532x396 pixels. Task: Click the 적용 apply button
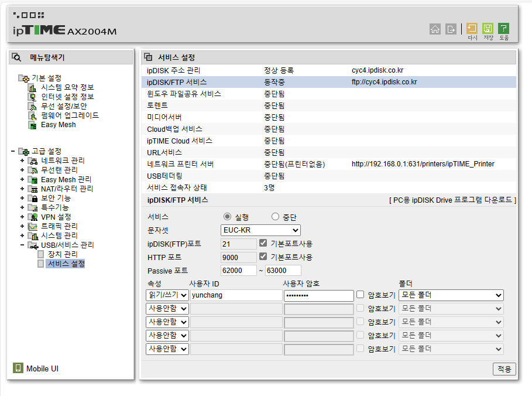click(504, 369)
